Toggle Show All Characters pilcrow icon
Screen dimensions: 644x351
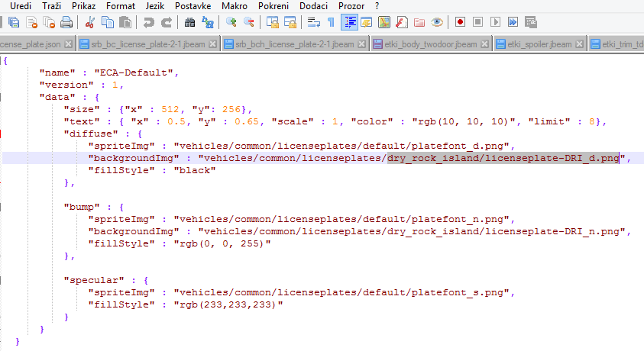[331, 22]
